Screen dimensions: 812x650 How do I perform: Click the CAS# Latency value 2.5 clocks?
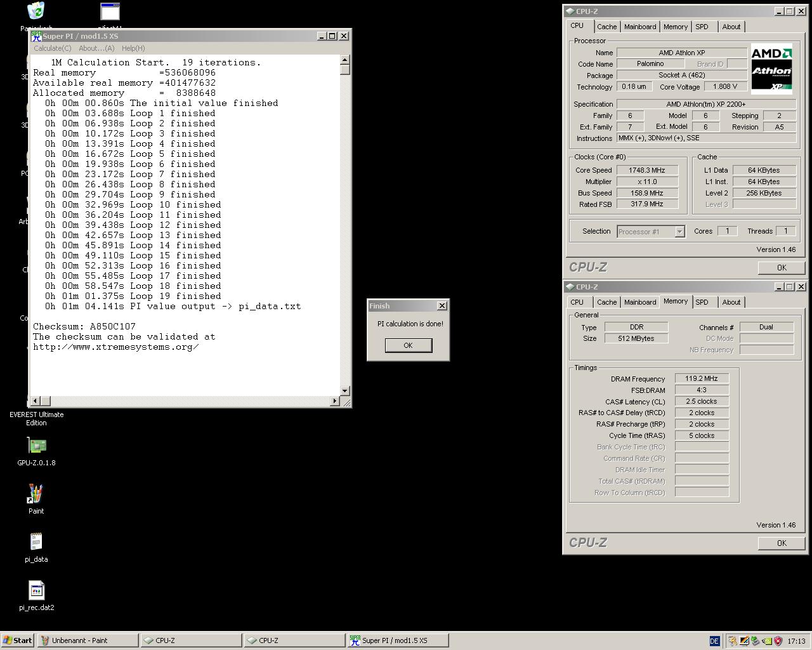pyautogui.click(x=702, y=401)
